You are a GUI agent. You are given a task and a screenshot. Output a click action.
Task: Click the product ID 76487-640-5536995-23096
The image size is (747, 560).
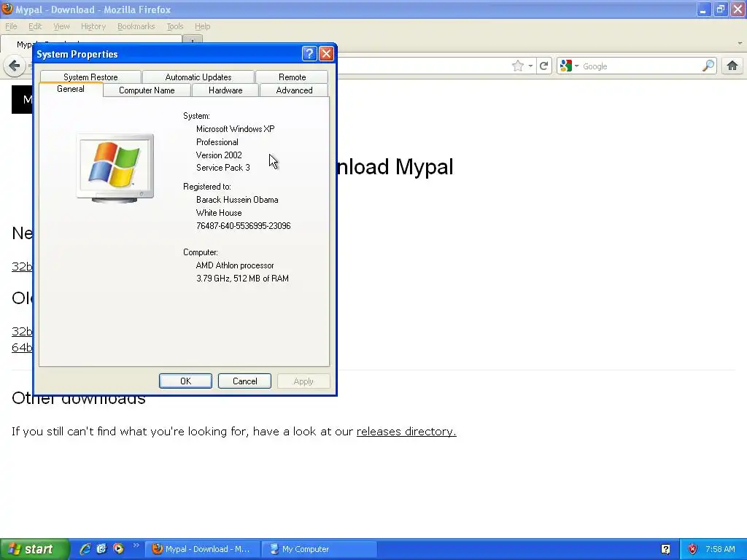(x=244, y=226)
